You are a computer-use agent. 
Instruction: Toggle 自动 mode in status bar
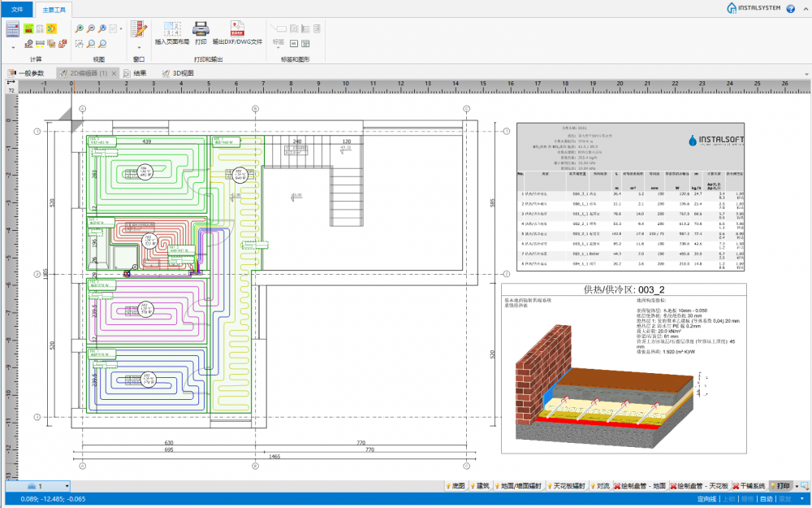click(766, 499)
